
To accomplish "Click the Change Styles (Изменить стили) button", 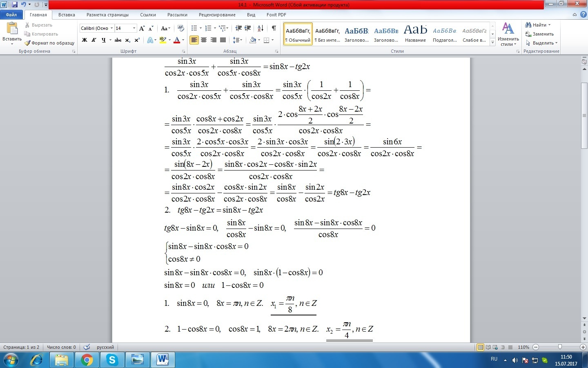I will 508,34.
